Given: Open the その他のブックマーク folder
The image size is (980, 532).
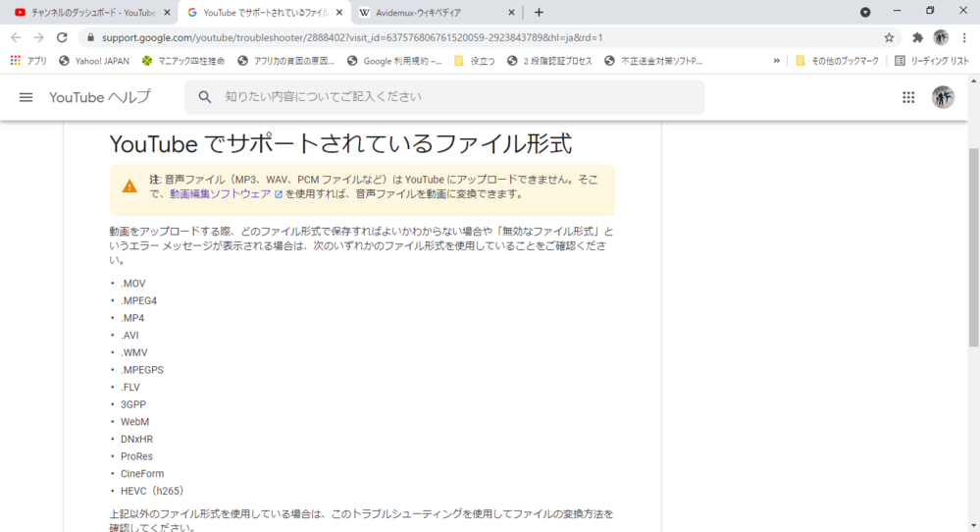Looking at the screenshot, I should (840, 61).
